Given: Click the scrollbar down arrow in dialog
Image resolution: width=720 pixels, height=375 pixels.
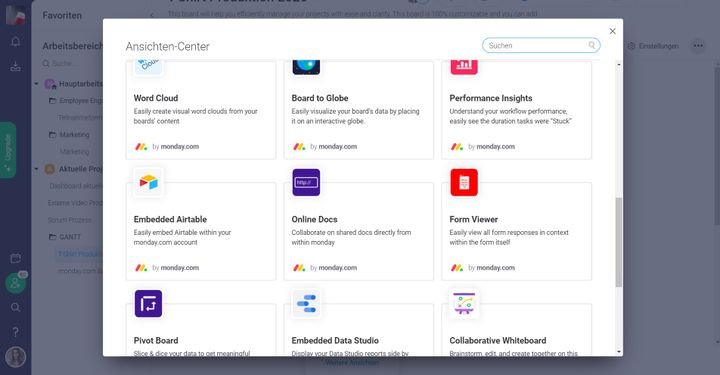Looking at the screenshot, I should (x=619, y=352).
